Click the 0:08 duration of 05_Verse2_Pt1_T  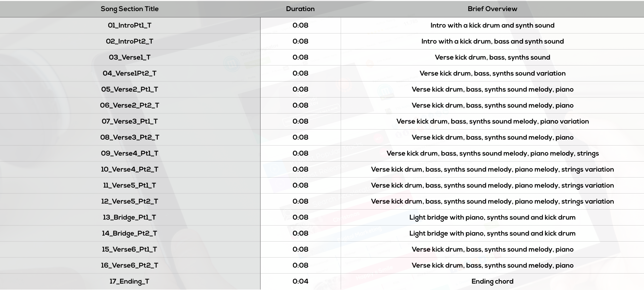(300, 89)
